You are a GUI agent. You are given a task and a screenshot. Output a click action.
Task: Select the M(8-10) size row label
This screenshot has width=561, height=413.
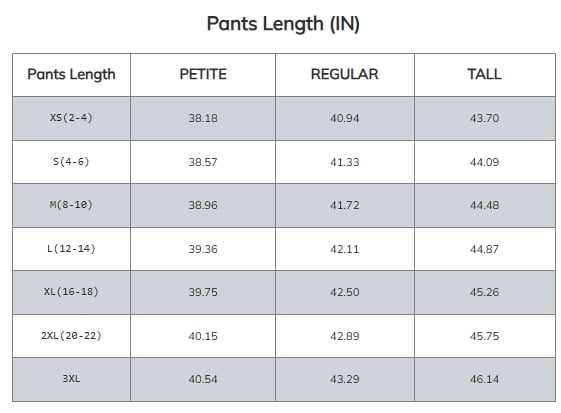click(71, 205)
